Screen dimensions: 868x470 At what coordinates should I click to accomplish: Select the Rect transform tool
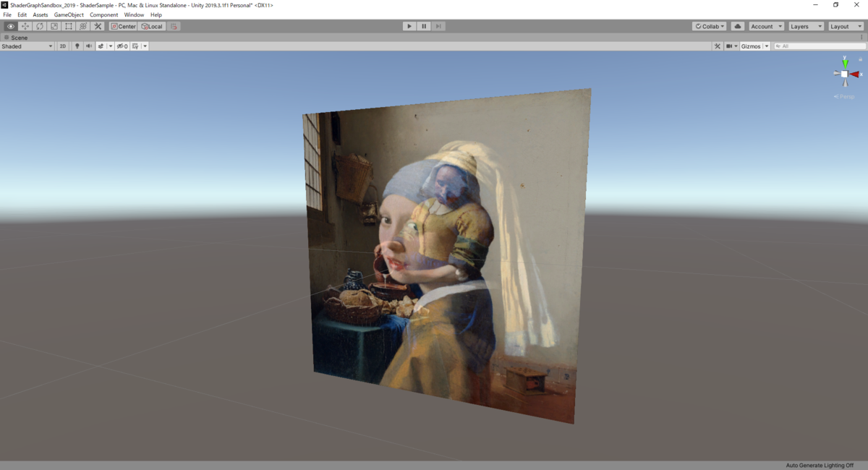tap(69, 26)
